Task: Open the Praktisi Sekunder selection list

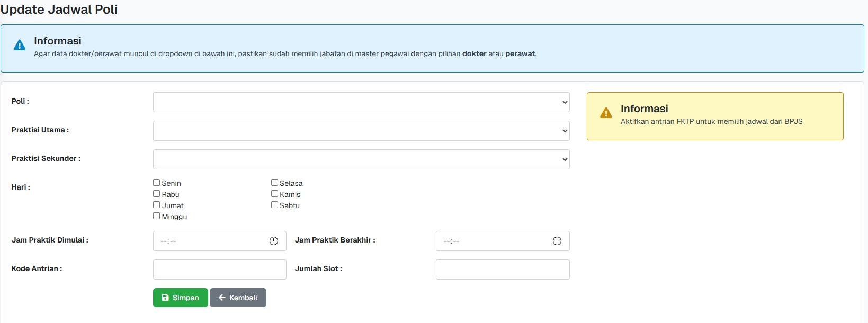Action: coord(361,159)
